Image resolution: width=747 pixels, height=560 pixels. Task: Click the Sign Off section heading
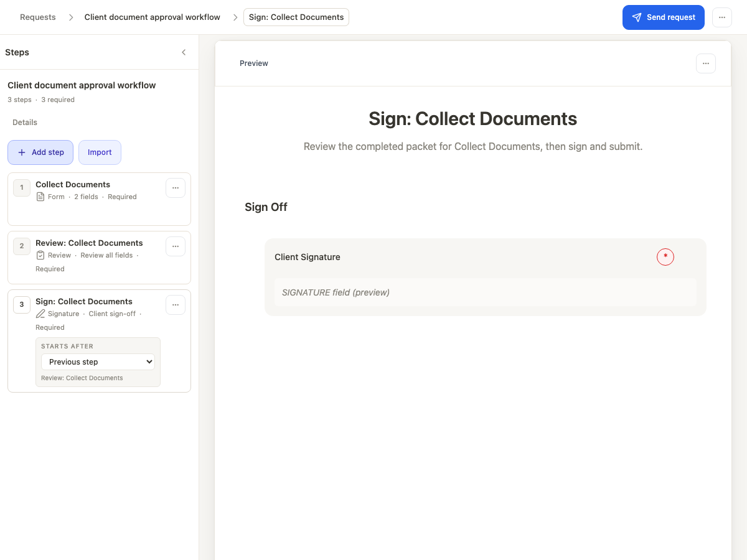point(266,207)
